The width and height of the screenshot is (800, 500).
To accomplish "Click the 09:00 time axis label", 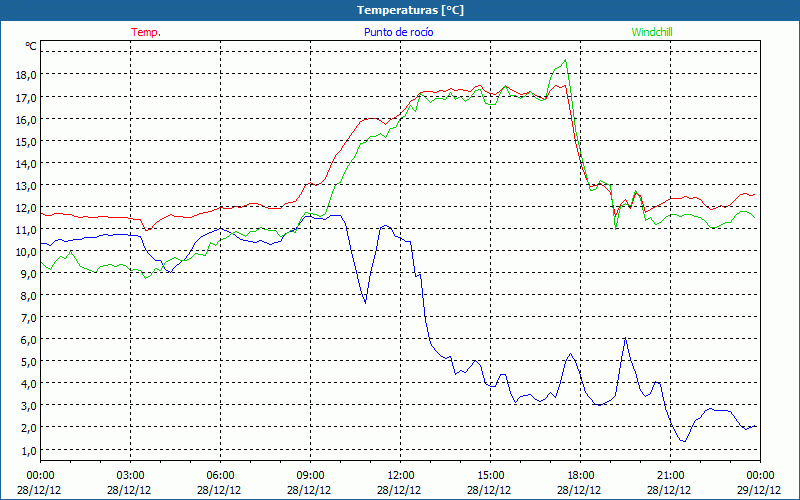I will pyautogui.click(x=310, y=476).
